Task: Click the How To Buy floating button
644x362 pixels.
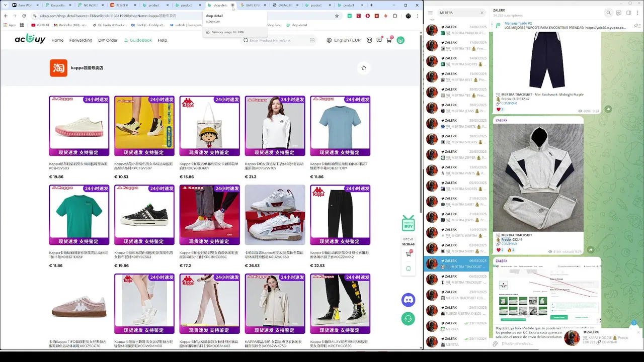Action: (x=408, y=223)
